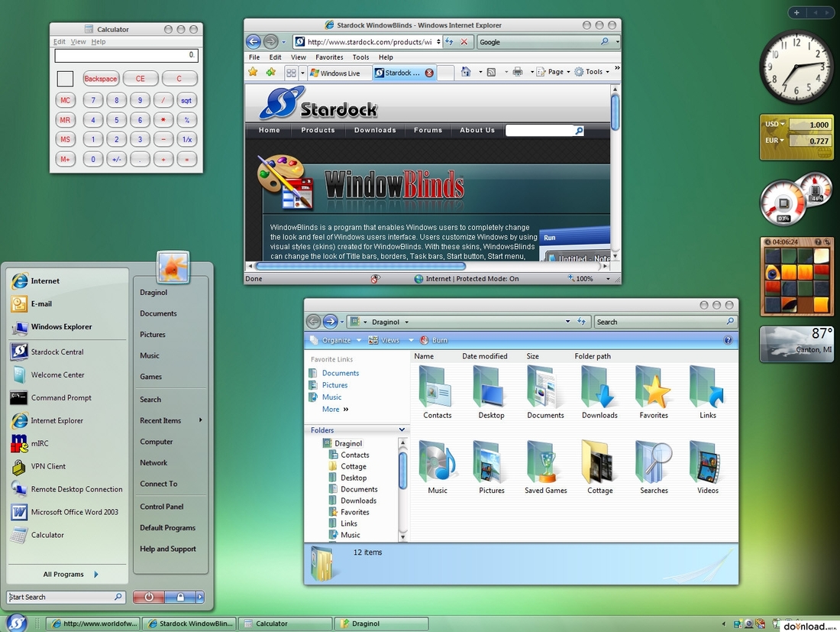Click the MC memory clear button
Image resolution: width=840 pixels, height=632 pixels.
[66, 100]
